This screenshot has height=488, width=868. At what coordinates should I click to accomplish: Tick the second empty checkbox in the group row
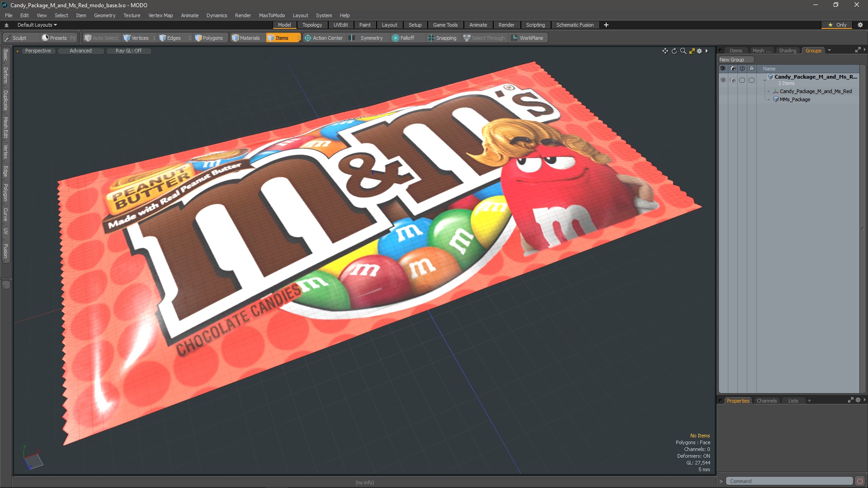coord(751,80)
